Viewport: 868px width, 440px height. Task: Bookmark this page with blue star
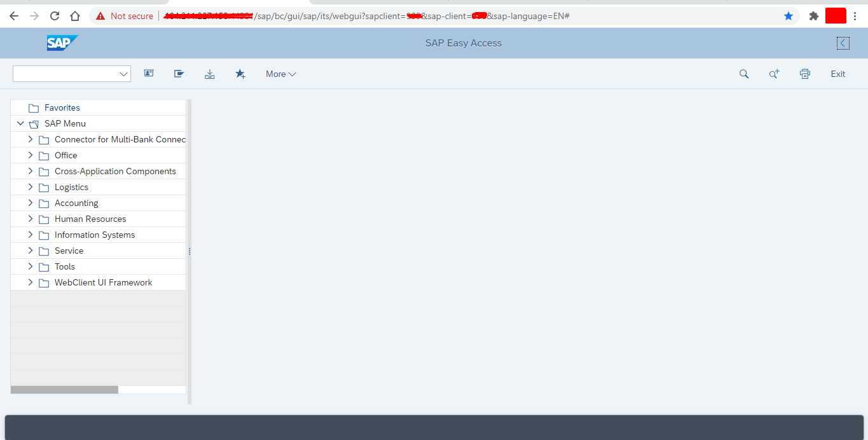(789, 16)
